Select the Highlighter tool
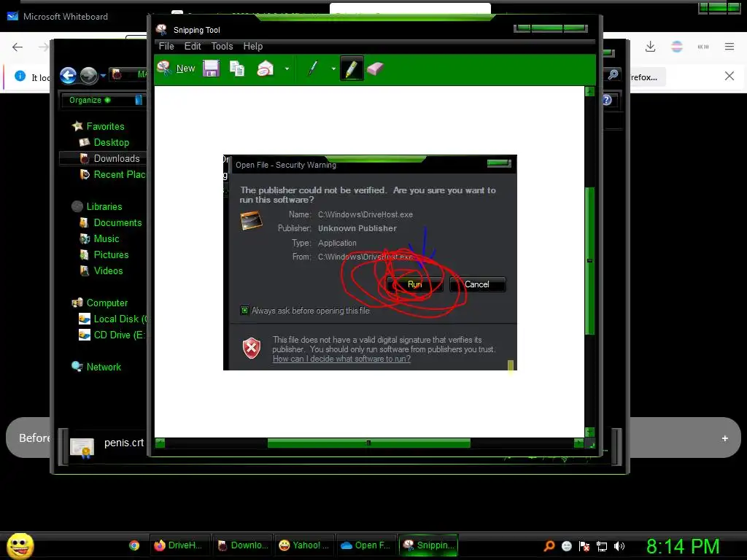The height and width of the screenshot is (560, 747). 352,69
